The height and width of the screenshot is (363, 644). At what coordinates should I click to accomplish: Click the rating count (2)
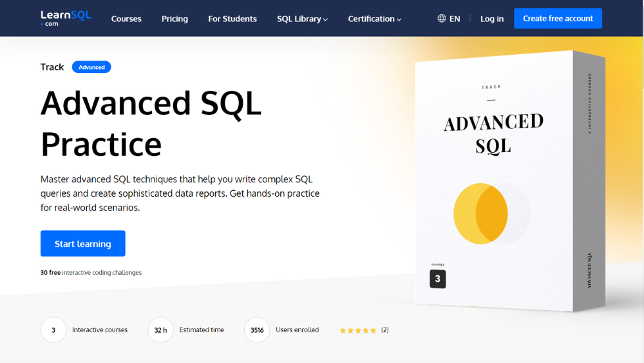pos(385,329)
